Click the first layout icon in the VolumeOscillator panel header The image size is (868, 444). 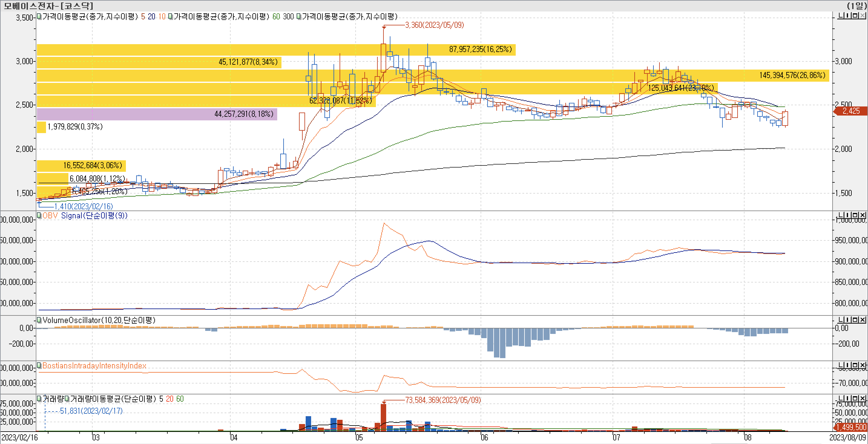[x=841, y=320]
